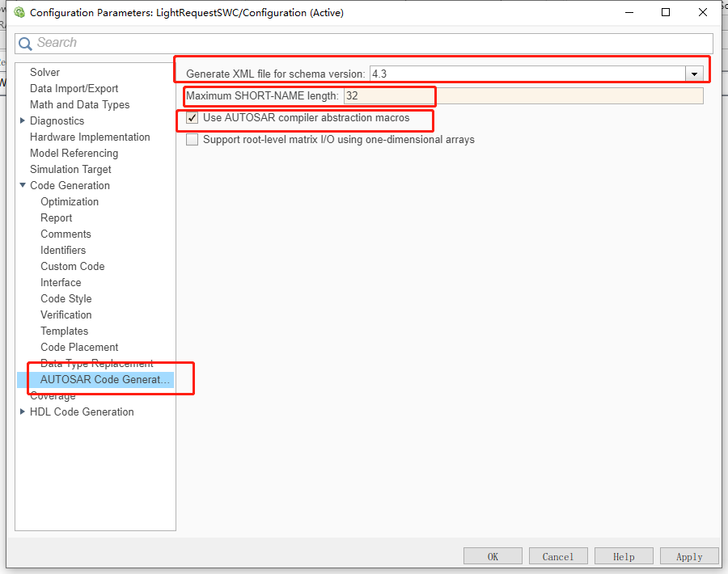Select HDL Code Generation pane

(x=82, y=412)
